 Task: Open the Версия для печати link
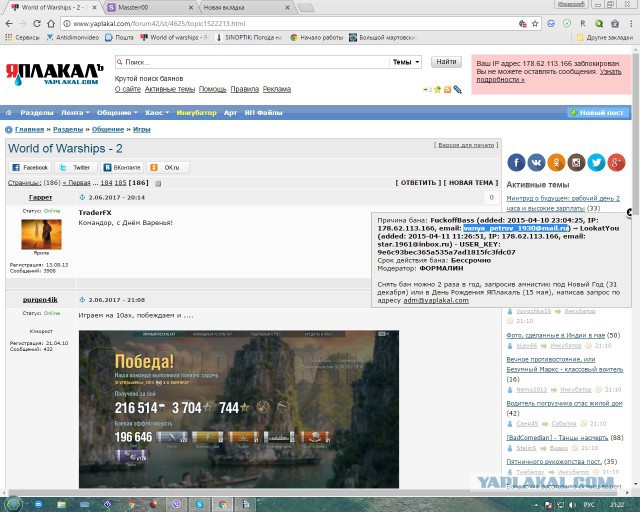click(x=466, y=145)
